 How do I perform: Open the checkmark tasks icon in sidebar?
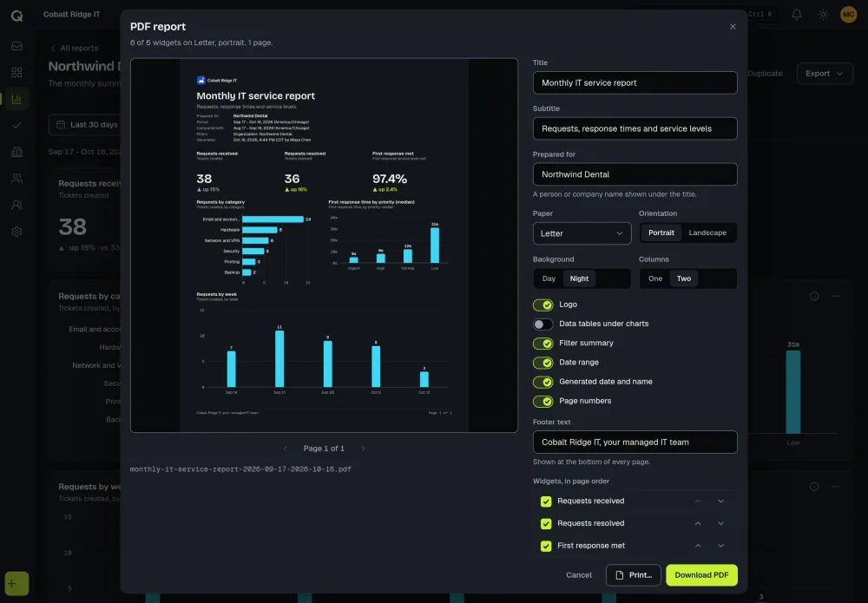coord(16,126)
